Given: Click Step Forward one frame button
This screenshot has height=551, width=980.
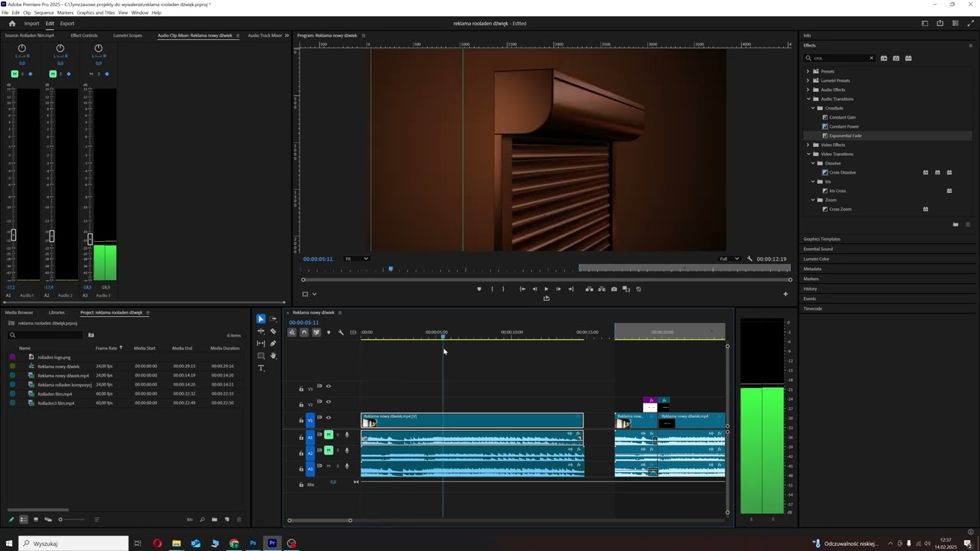Looking at the screenshot, I should point(558,289).
